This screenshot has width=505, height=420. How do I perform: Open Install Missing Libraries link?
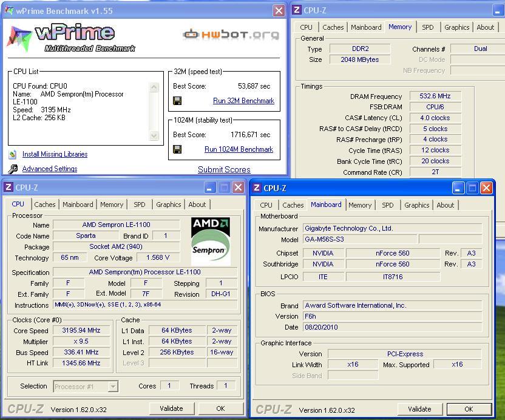point(55,154)
